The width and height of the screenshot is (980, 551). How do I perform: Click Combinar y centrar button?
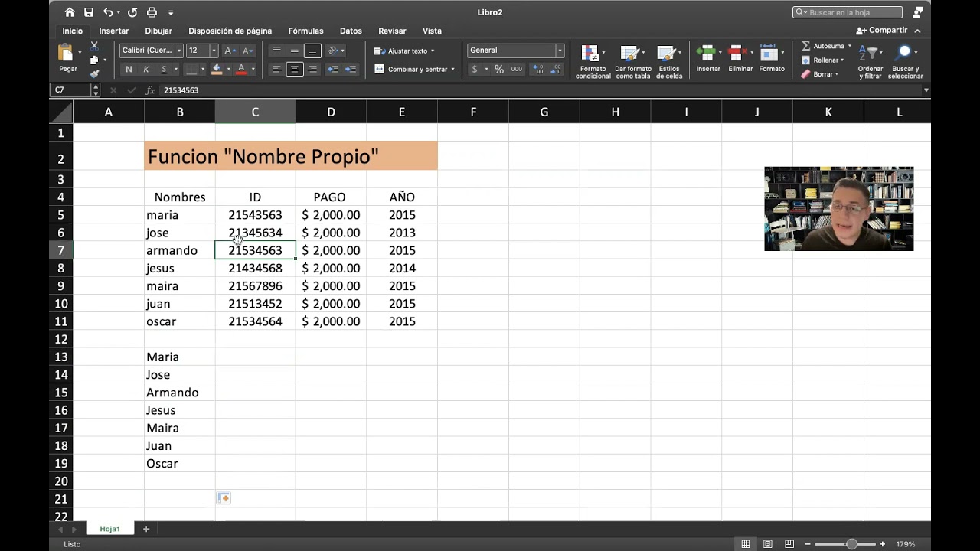click(x=414, y=69)
